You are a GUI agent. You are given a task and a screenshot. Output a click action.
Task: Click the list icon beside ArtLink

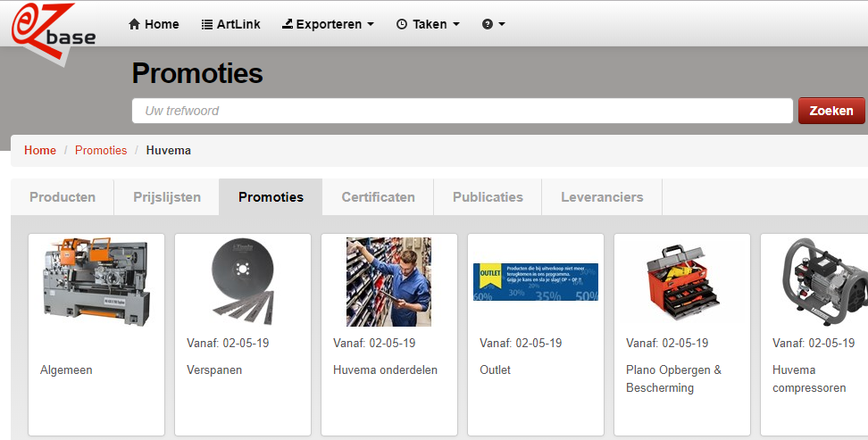[x=207, y=24]
